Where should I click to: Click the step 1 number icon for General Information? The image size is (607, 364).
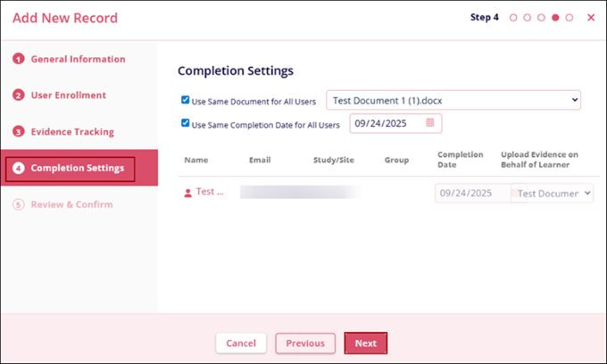click(18, 59)
